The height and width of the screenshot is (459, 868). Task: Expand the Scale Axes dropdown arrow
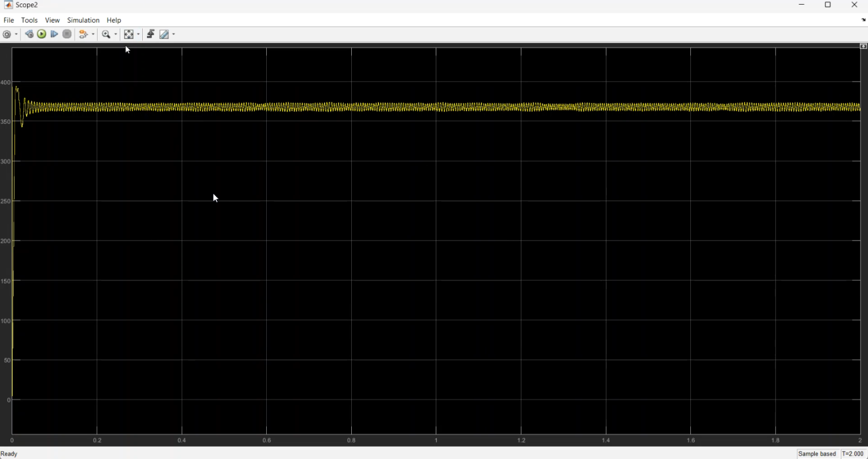(138, 35)
